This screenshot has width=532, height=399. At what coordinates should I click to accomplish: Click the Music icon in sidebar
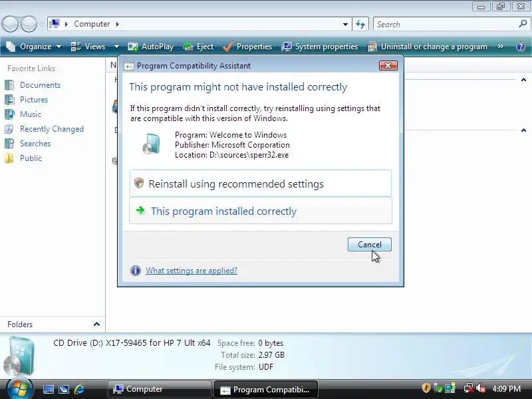tap(9, 114)
